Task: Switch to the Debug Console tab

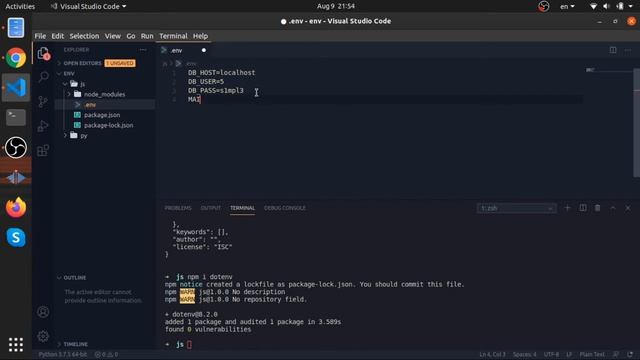Action: (284, 208)
